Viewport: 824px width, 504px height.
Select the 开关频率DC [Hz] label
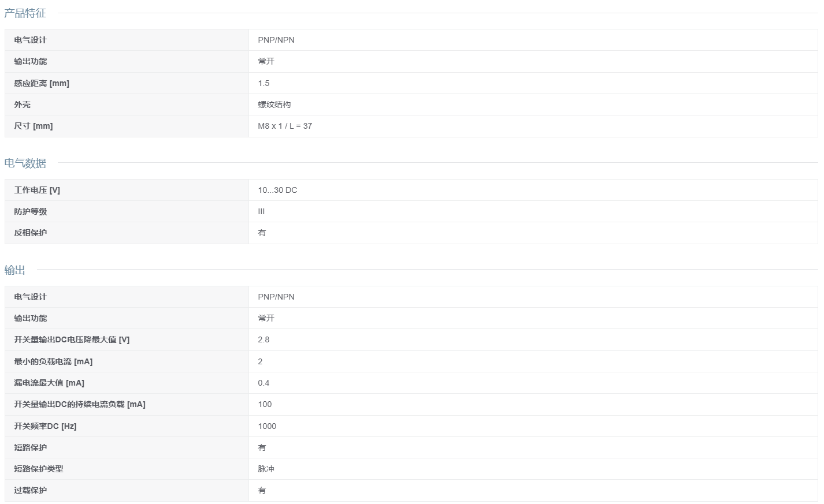point(45,426)
